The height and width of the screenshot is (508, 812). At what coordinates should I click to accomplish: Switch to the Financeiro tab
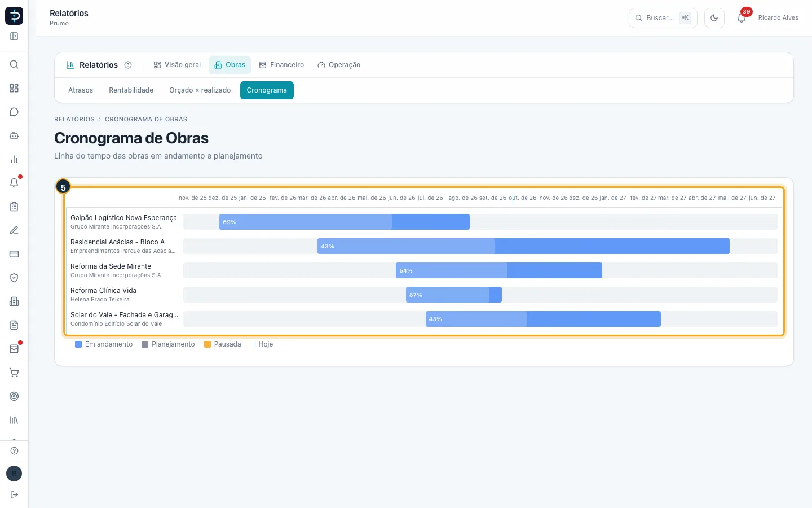281,65
